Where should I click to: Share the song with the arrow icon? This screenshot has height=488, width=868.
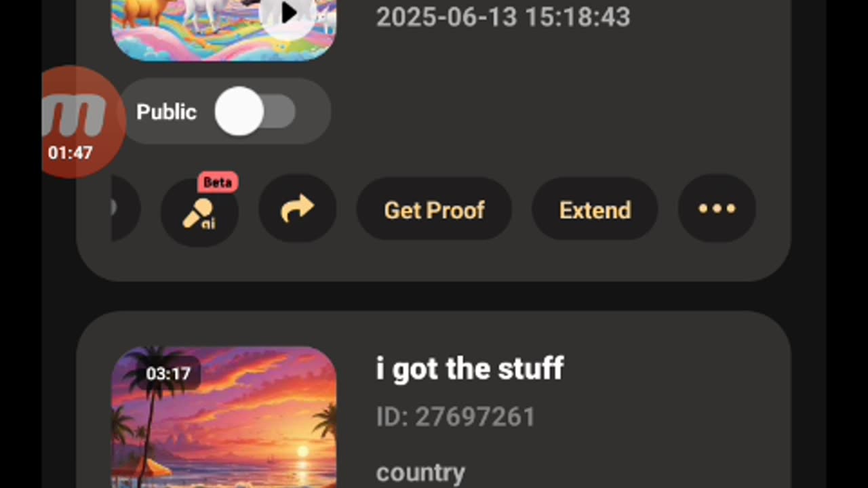tap(298, 209)
